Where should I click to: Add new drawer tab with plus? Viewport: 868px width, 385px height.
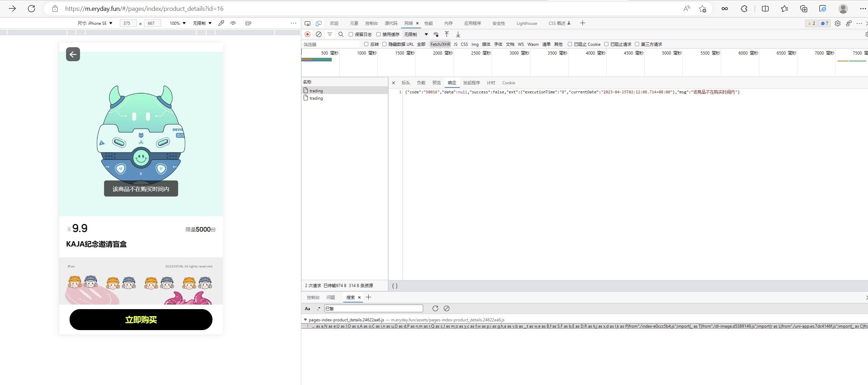tap(368, 297)
